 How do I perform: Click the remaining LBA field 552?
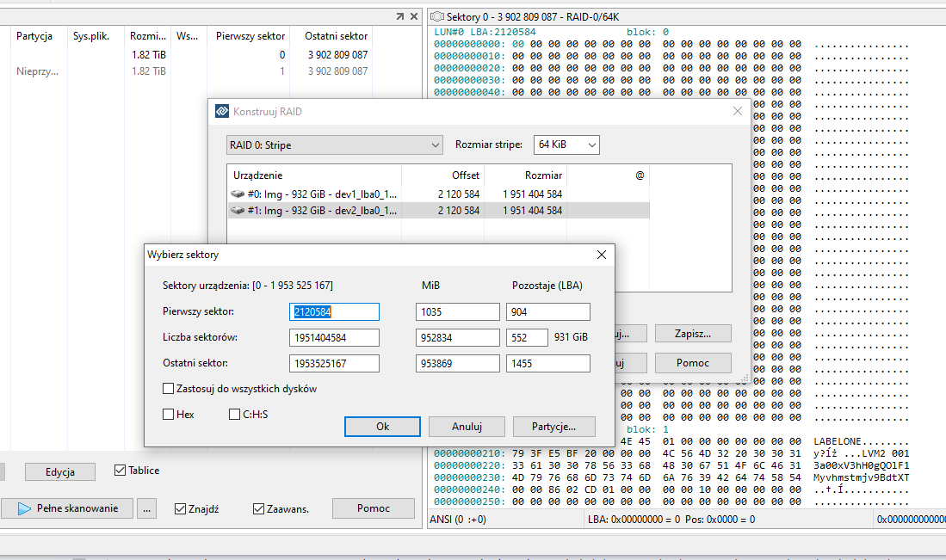[528, 337]
